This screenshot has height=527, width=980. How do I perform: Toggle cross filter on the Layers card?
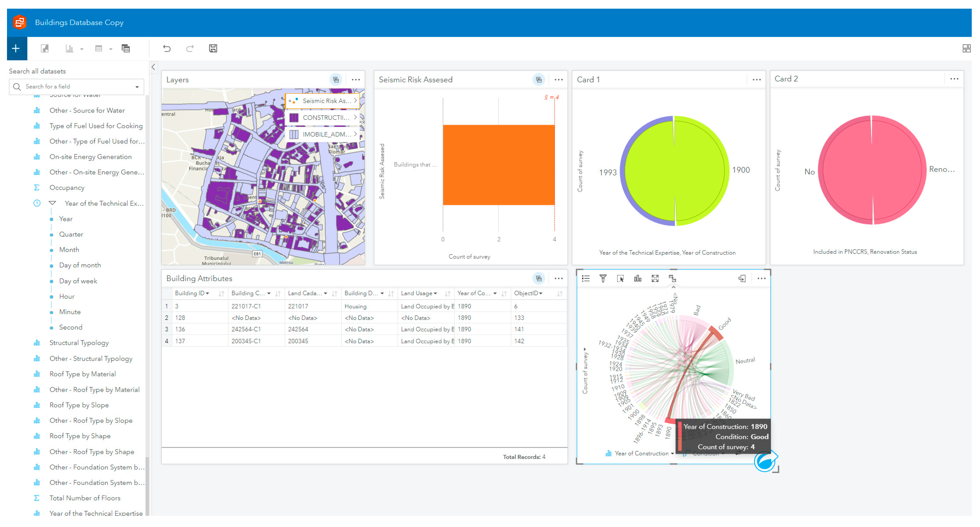click(x=336, y=80)
